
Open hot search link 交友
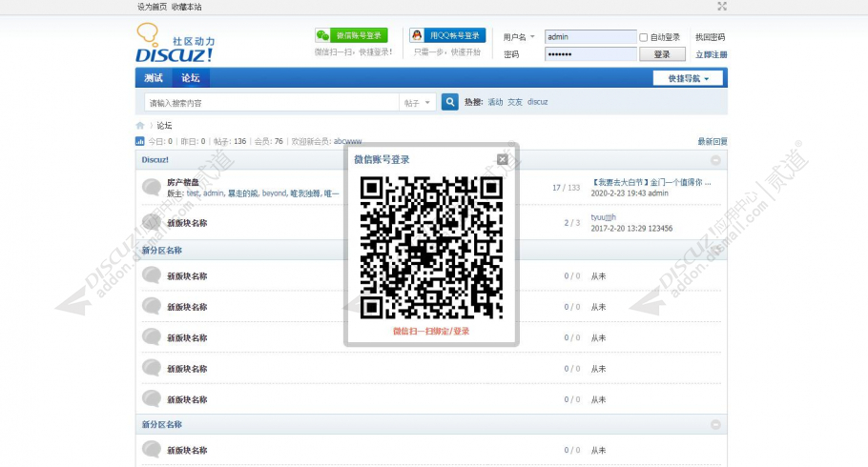click(x=515, y=102)
